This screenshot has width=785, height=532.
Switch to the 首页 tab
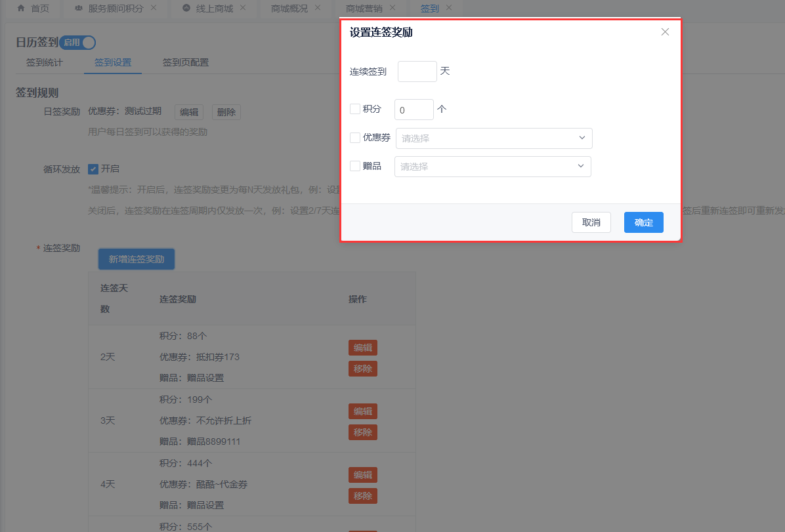click(x=33, y=9)
